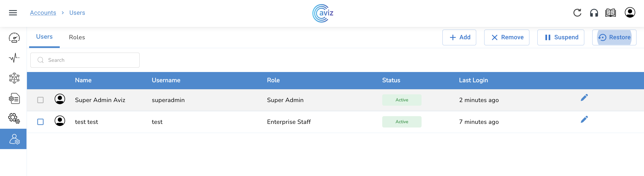Open the settings gears sidebar icon
Image resolution: width=644 pixels, height=176 pixels.
click(x=14, y=118)
